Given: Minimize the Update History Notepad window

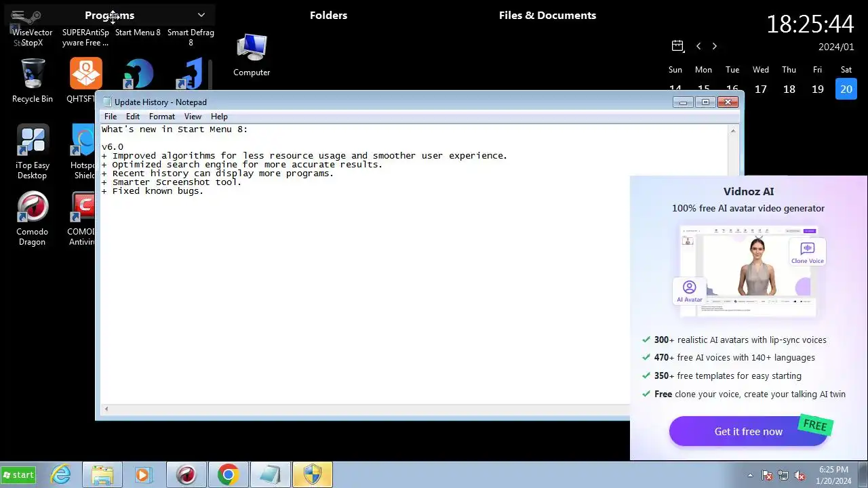Looking at the screenshot, I should 683,102.
